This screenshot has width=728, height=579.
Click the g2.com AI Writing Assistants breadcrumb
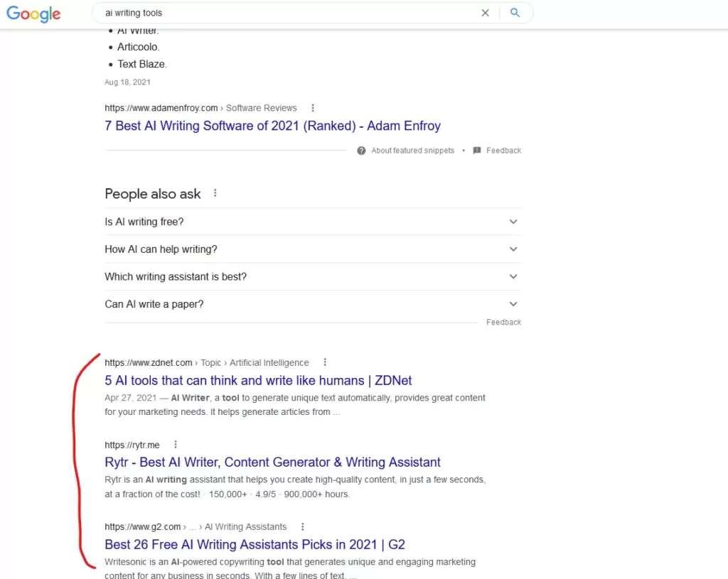196,526
